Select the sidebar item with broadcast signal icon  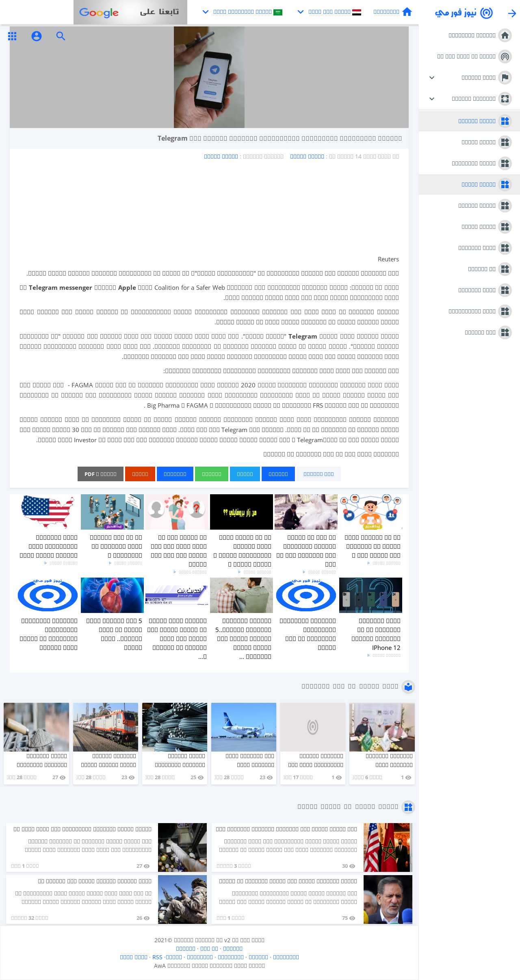click(470, 56)
